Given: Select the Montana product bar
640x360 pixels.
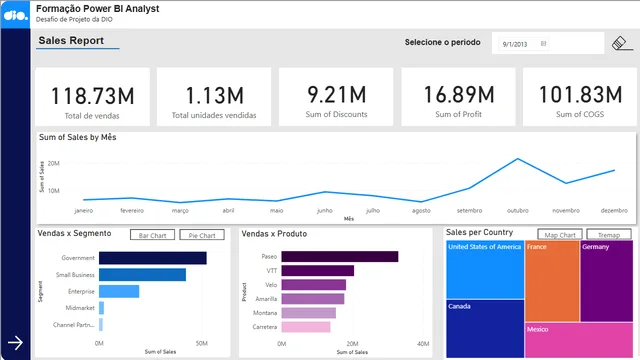Looking at the screenshot, I should pos(309,313).
